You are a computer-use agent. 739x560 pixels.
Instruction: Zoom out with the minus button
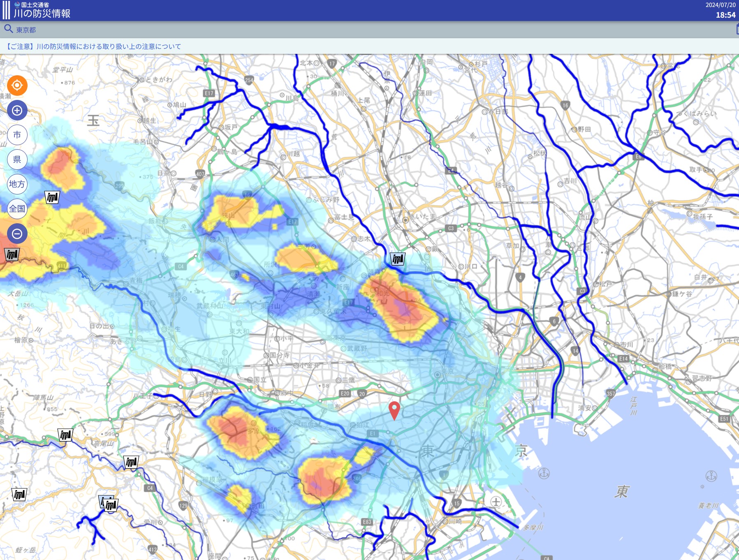pyautogui.click(x=17, y=234)
